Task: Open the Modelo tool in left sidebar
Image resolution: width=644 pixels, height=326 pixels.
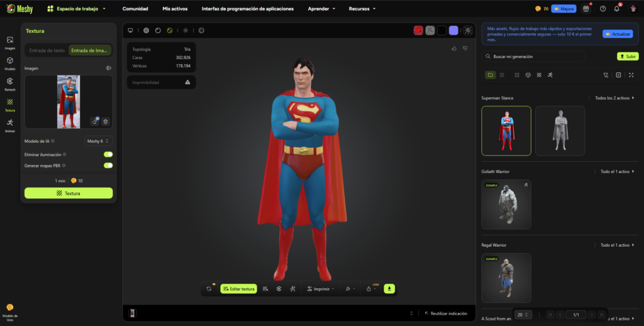Action: (10, 64)
